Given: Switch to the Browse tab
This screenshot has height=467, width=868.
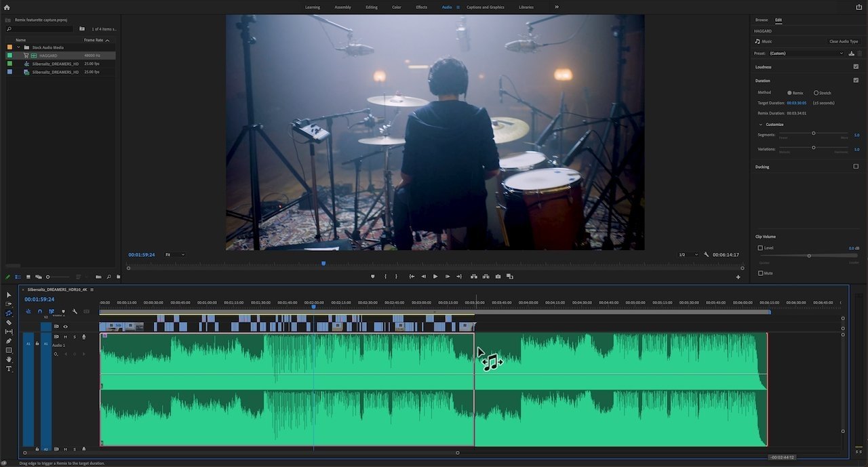Looking at the screenshot, I should point(762,20).
